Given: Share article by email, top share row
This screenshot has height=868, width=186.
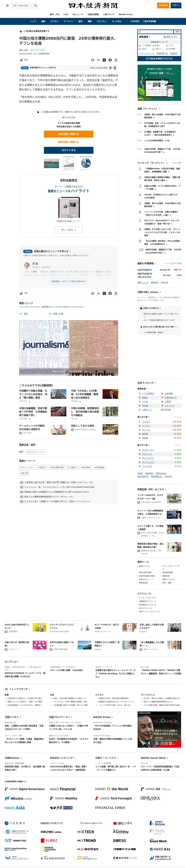Looking at the screenshot, I should click(93, 60).
